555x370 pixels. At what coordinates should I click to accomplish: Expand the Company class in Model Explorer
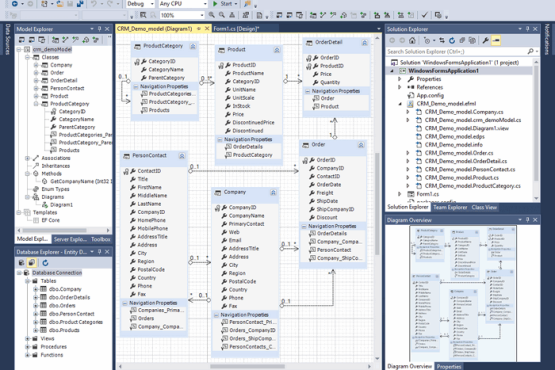coord(36,65)
